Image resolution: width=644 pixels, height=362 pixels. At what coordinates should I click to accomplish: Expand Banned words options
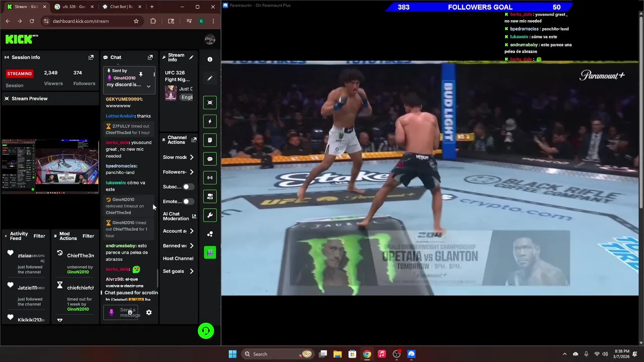tap(192, 246)
